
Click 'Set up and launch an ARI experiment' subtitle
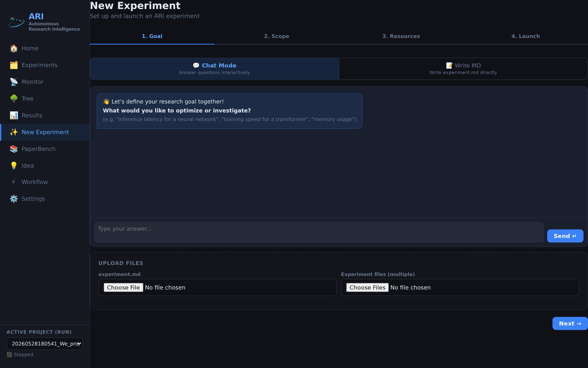[145, 16]
